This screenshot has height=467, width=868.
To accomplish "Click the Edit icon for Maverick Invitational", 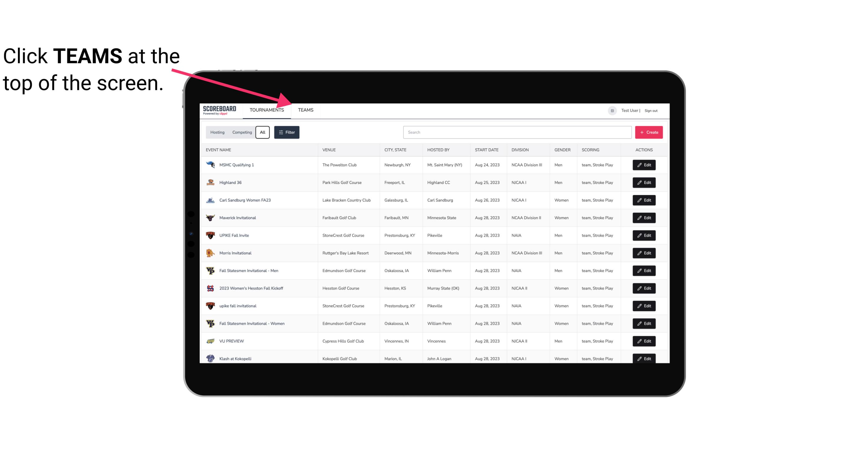I will point(644,217).
